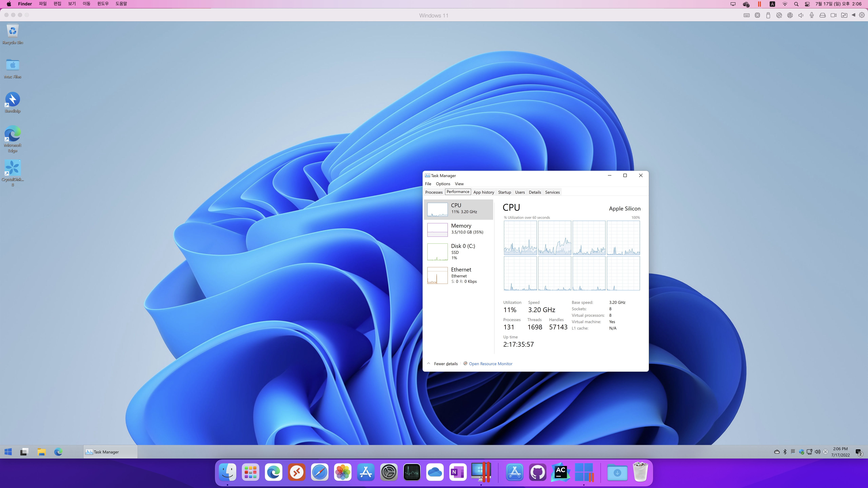Open the View menu in Task Manager
Image resolution: width=868 pixels, height=488 pixels.
[459, 184]
